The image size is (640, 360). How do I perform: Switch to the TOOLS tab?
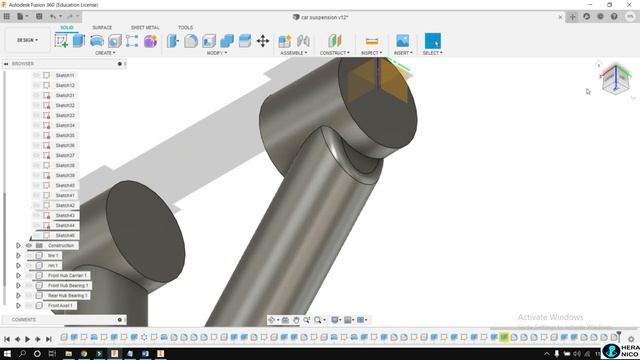coord(185,27)
